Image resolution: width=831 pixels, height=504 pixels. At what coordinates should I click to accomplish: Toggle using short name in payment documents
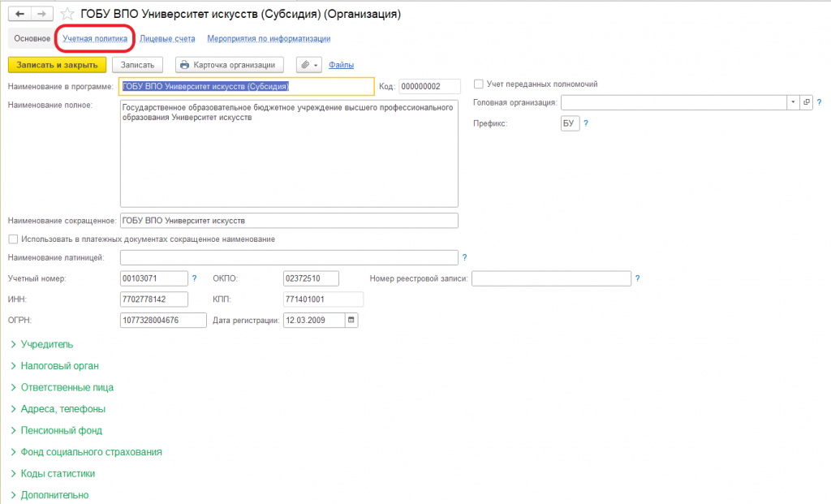pyautogui.click(x=13, y=239)
